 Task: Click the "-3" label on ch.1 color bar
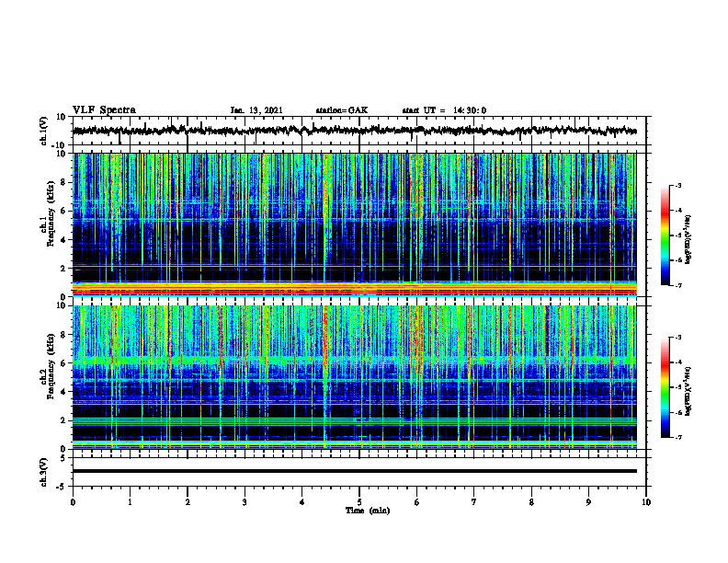coord(678,185)
